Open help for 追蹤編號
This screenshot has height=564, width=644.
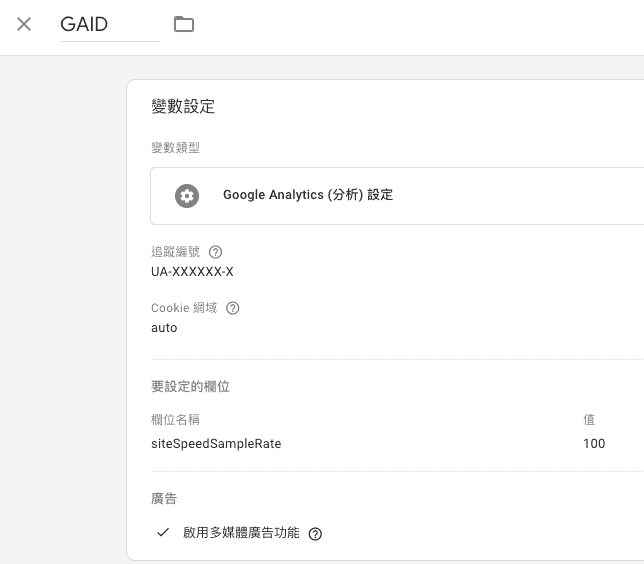(215, 252)
